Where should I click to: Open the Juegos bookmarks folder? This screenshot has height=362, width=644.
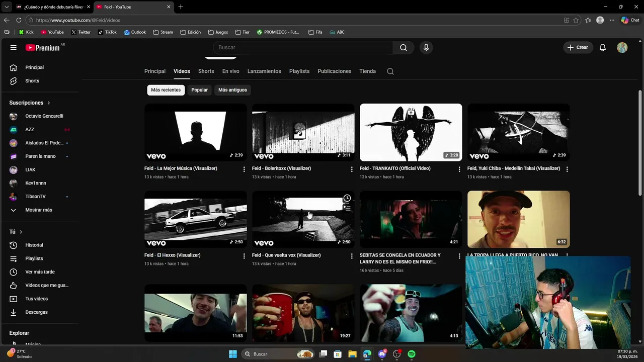(217, 32)
